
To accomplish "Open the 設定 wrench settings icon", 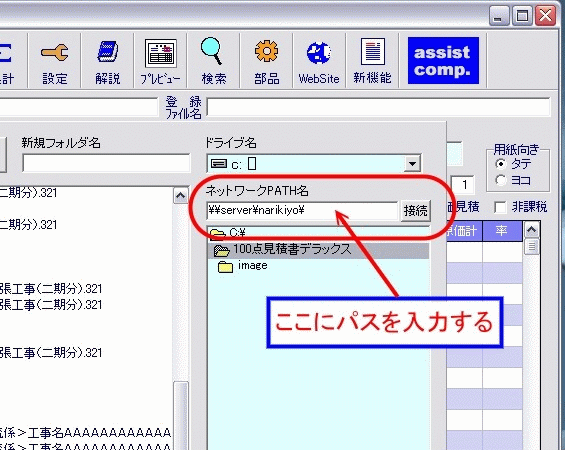I will click(x=54, y=61).
